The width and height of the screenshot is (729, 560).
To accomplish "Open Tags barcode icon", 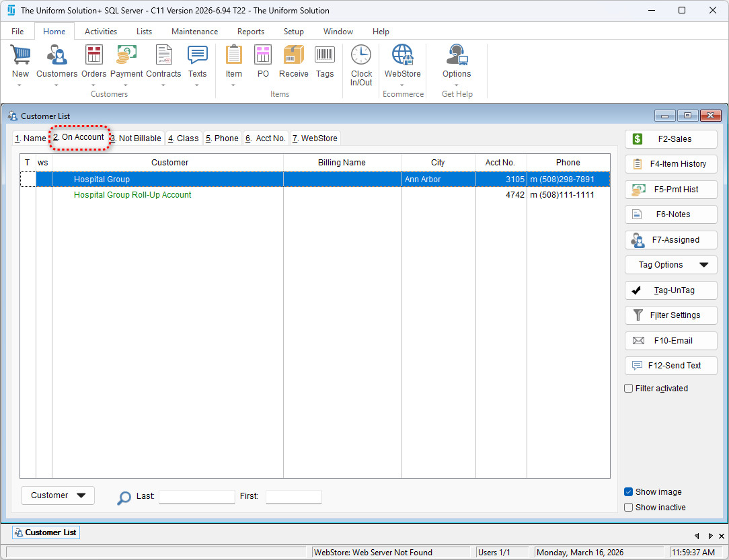I will click(x=325, y=55).
